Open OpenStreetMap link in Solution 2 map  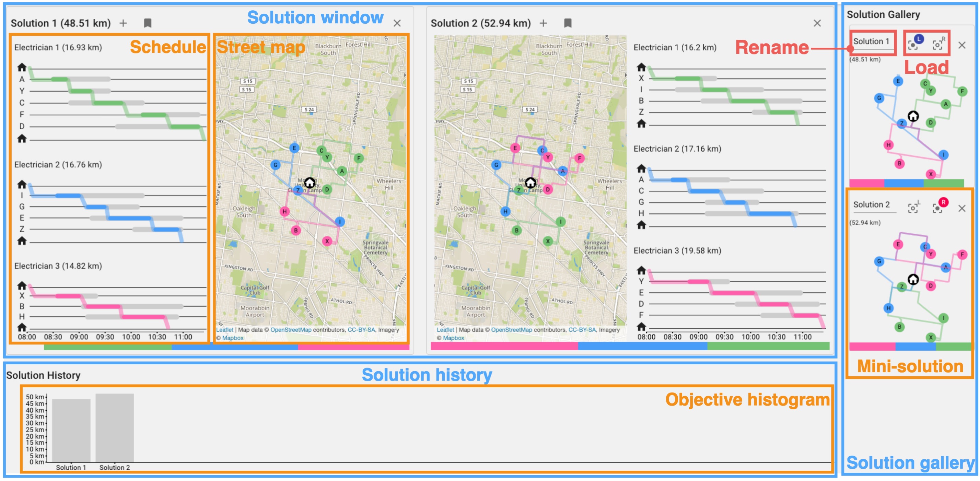coord(511,330)
